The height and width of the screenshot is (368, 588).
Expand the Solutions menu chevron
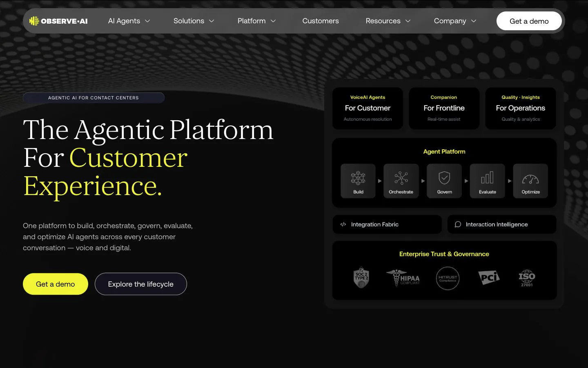[212, 21]
